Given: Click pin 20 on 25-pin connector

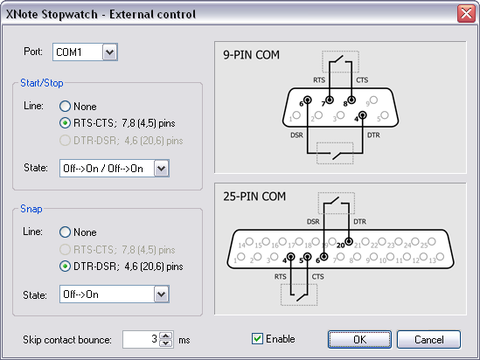Looking at the screenshot, I should pyautogui.click(x=349, y=241).
